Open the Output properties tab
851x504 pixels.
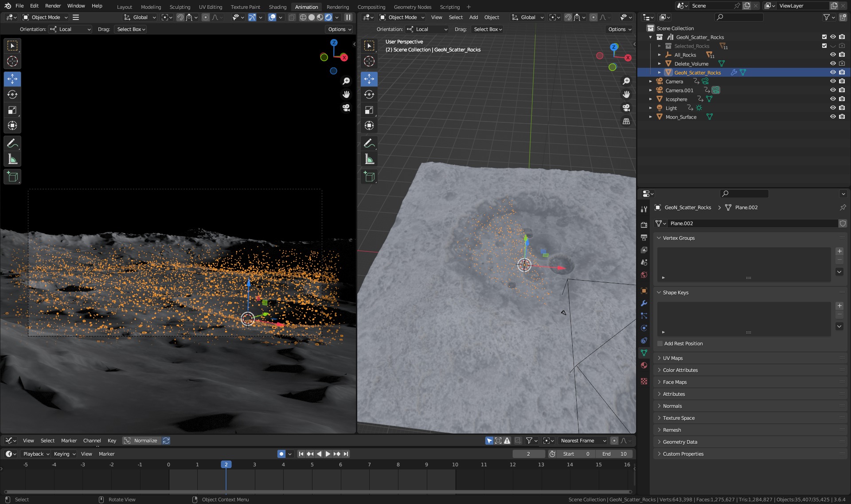tap(644, 238)
